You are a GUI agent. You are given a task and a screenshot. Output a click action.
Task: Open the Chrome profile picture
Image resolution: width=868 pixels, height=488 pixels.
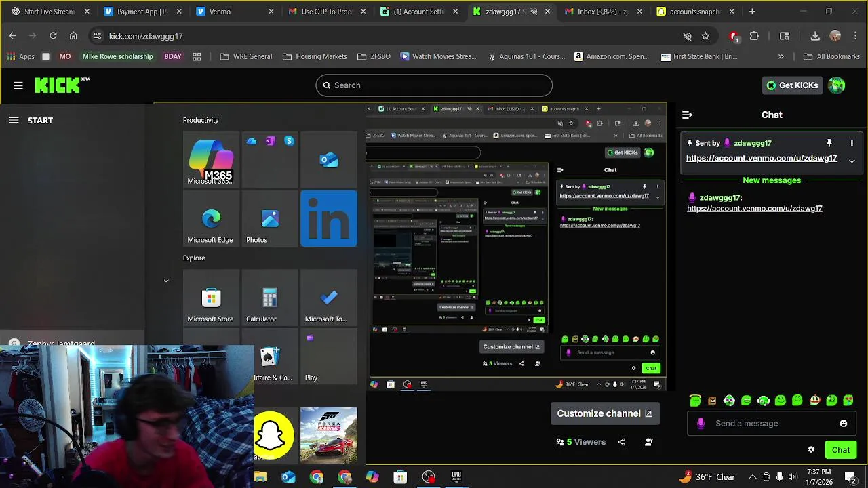(x=835, y=36)
